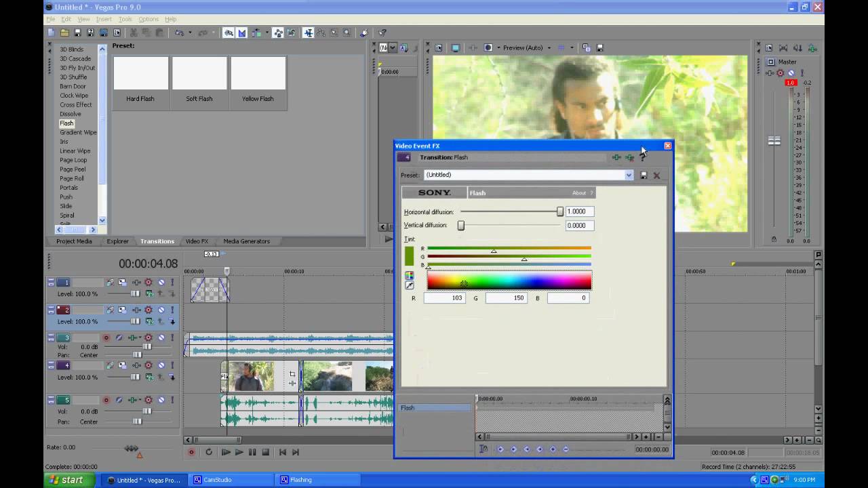Click the eyedropper color picker icon
The image size is (868, 488).
(410, 285)
